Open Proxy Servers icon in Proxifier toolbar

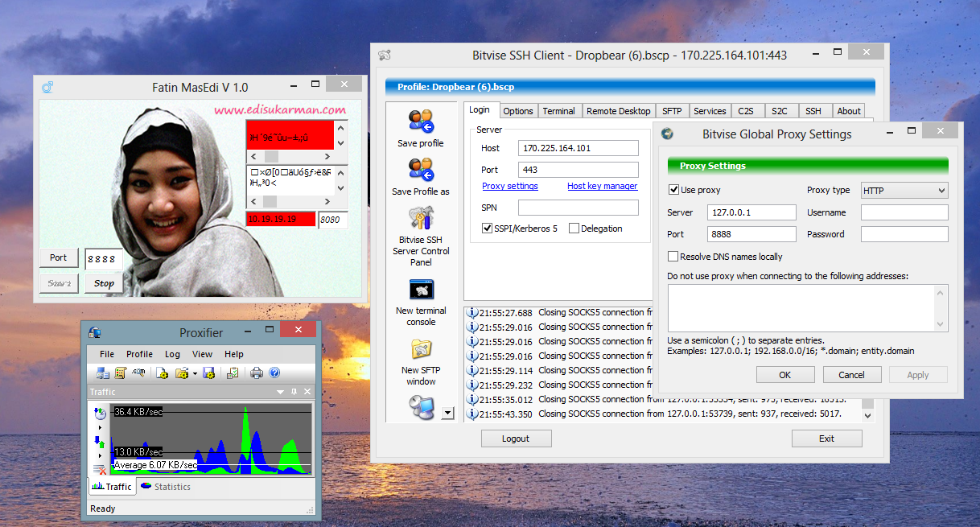click(x=103, y=373)
